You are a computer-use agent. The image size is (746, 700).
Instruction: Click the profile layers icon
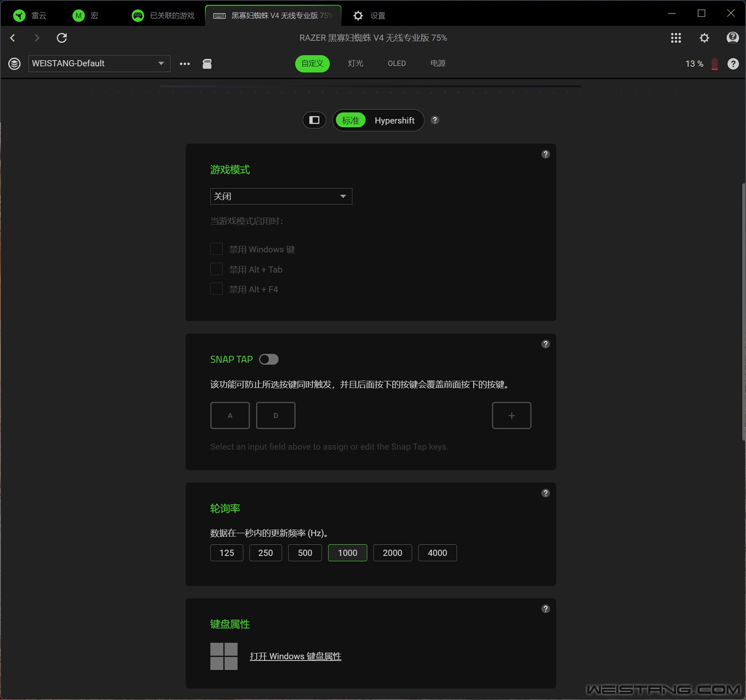coord(14,64)
